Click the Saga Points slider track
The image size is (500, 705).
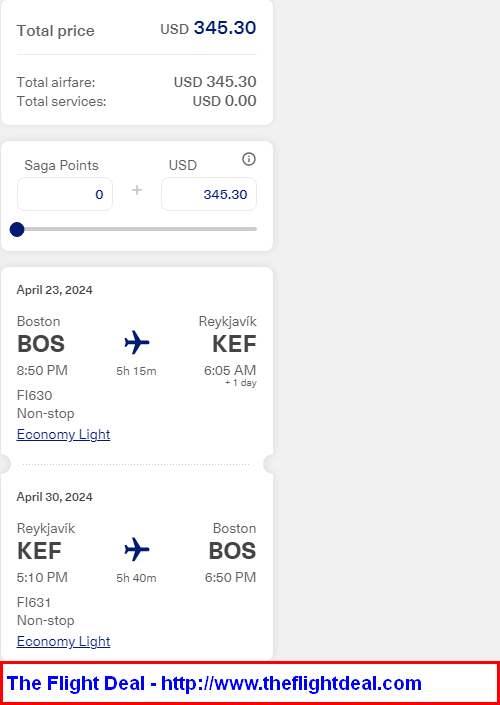point(137,229)
